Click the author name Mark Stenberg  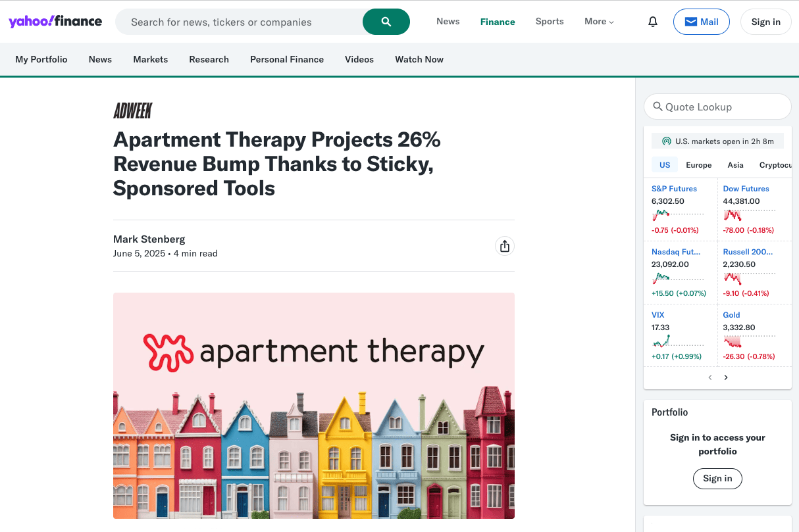pos(149,239)
